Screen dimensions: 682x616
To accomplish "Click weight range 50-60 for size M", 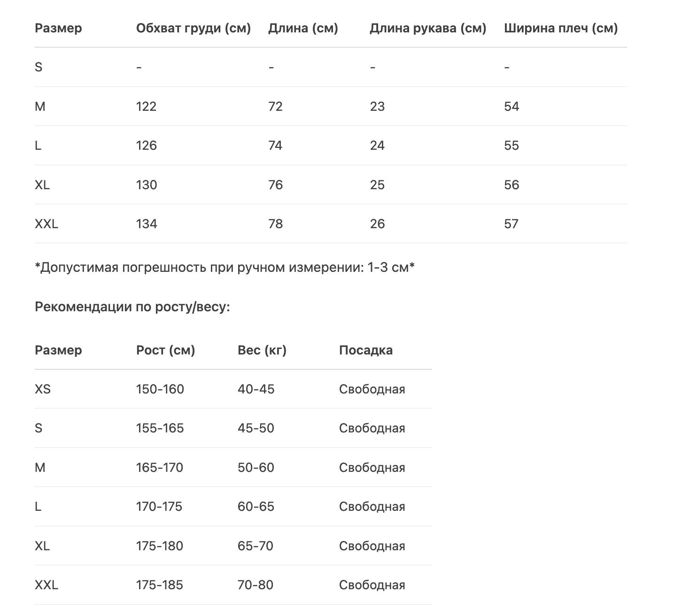I will [256, 468].
